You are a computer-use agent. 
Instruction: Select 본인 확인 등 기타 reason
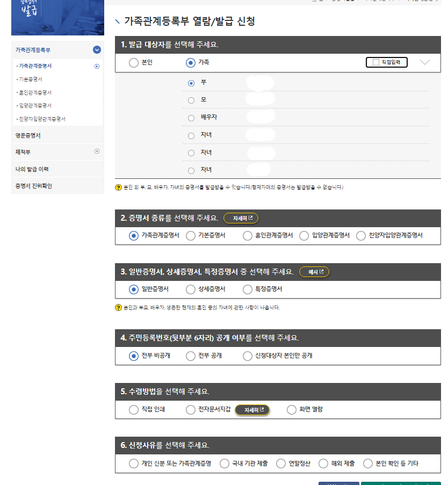(368, 464)
